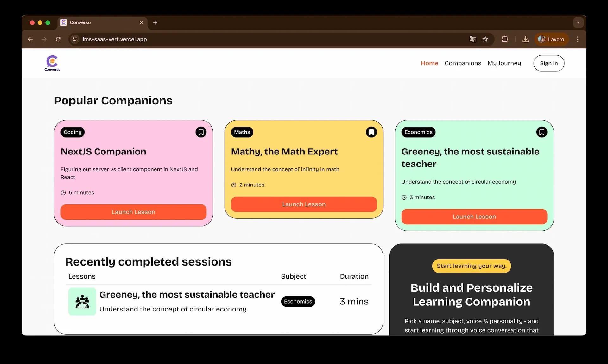Toggle the bookmark star in address bar
Screen dimensions: 608x364
485,39
